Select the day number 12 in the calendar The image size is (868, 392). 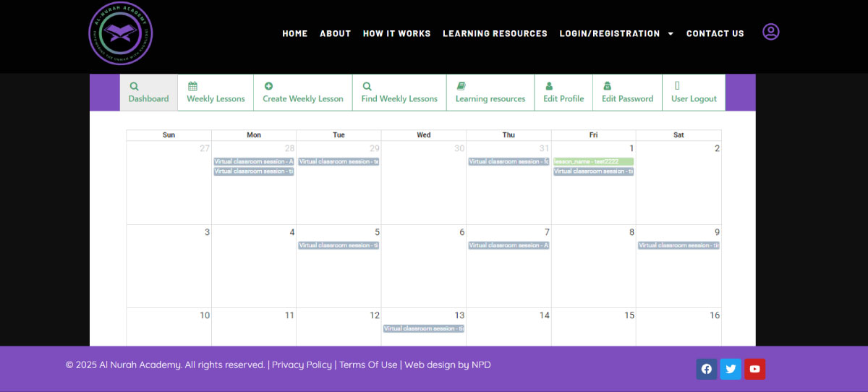click(375, 315)
